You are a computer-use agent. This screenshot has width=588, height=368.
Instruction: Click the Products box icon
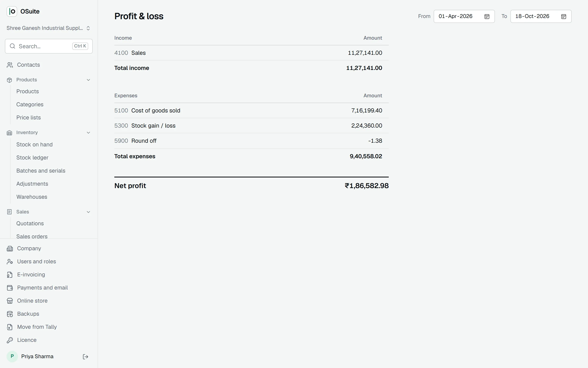(x=9, y=80)
